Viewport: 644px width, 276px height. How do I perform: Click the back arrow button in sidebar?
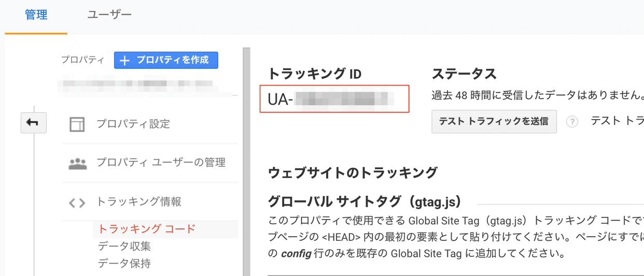[33, 123]
